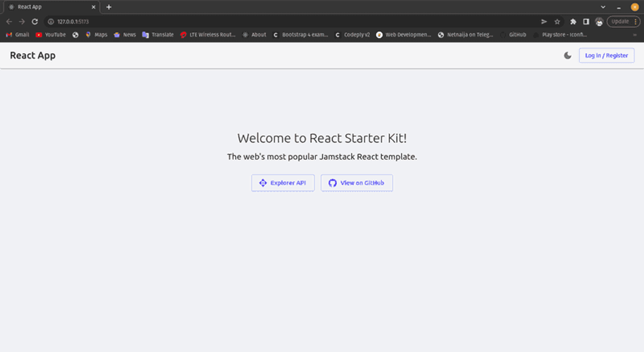Viewport: 644px width, 352px height.
Task: Open the Explorer API button
Action: pos(283,183)
